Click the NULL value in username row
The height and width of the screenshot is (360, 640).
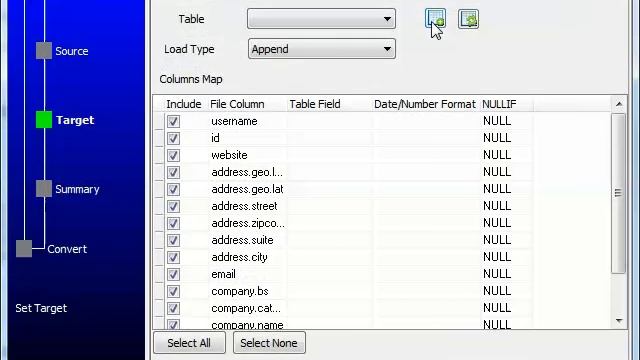point(497,121)
